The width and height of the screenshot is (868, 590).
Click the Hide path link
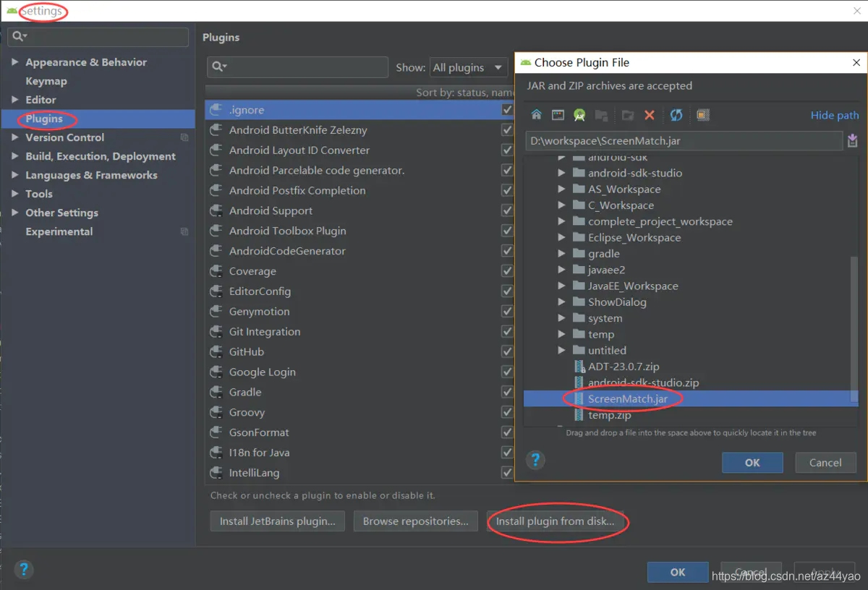coord(835,115)
